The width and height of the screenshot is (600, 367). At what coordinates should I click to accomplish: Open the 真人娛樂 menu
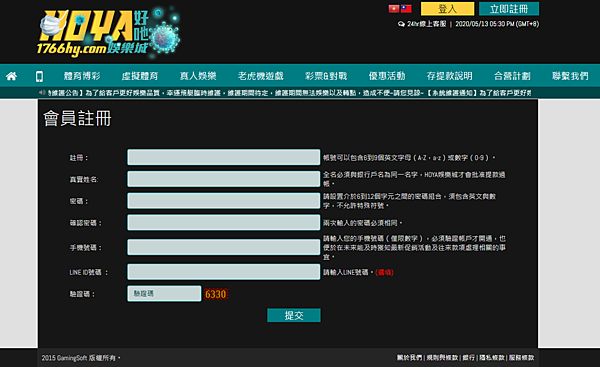pyautogui.click(x=198, y=76)
